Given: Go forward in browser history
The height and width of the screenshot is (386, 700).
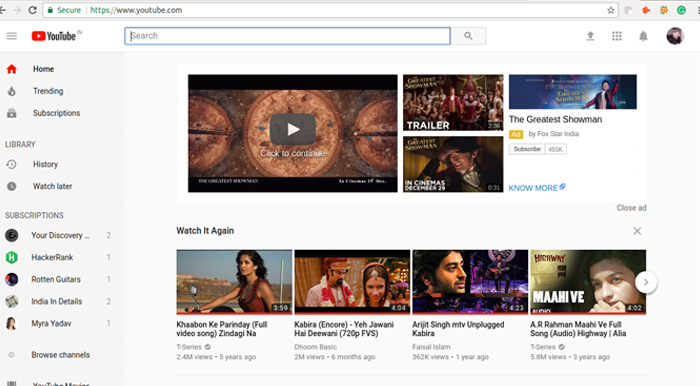Looking at the screenshot, I should [x=17, y=10].
